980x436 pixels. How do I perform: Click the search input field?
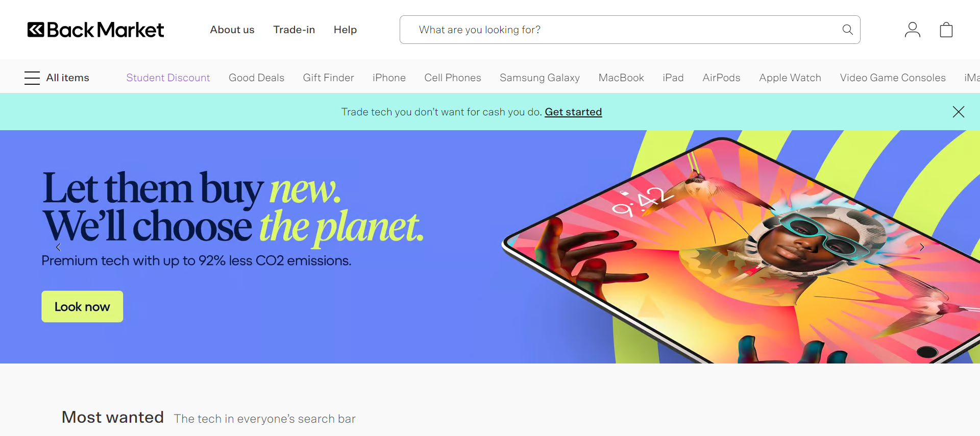pos(630,30)
